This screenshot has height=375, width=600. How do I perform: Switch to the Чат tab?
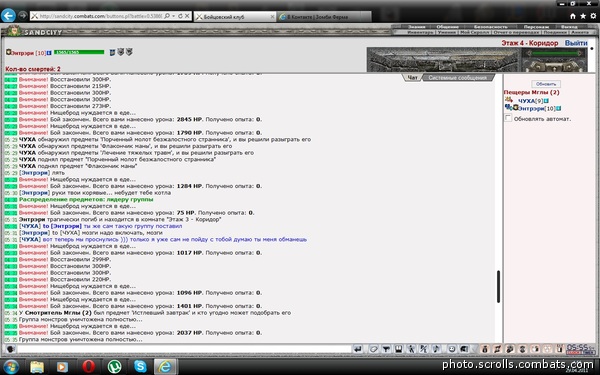(412, 78)
